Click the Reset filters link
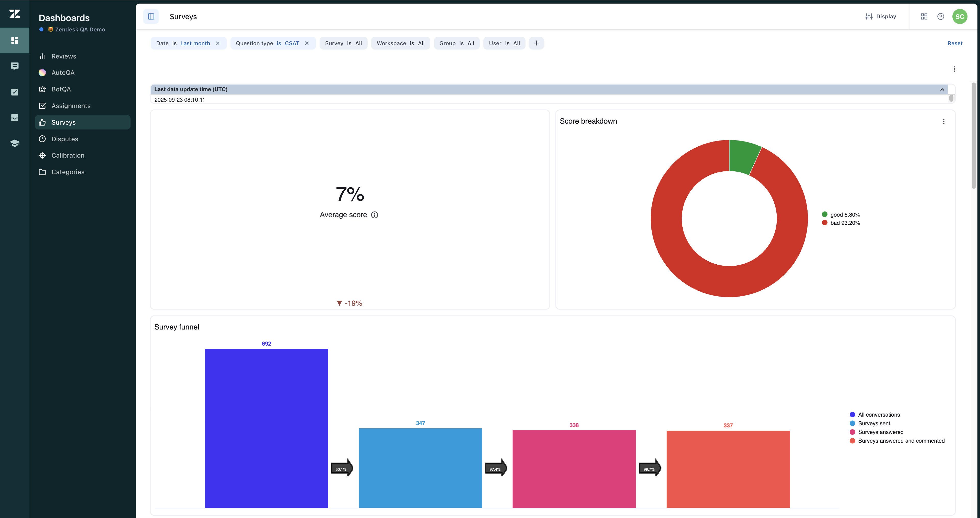Screen dimensions: 980x518 954,43
